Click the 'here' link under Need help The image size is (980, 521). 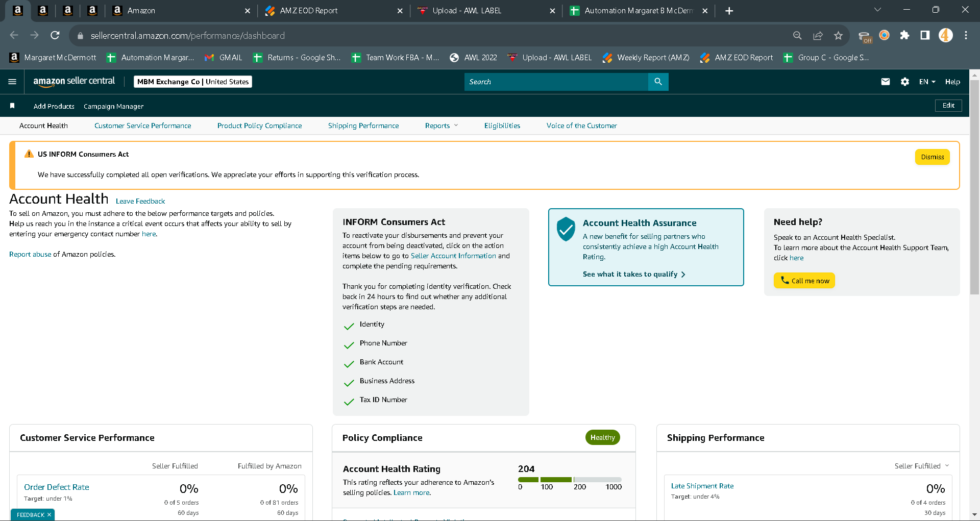tap(796, 258)
